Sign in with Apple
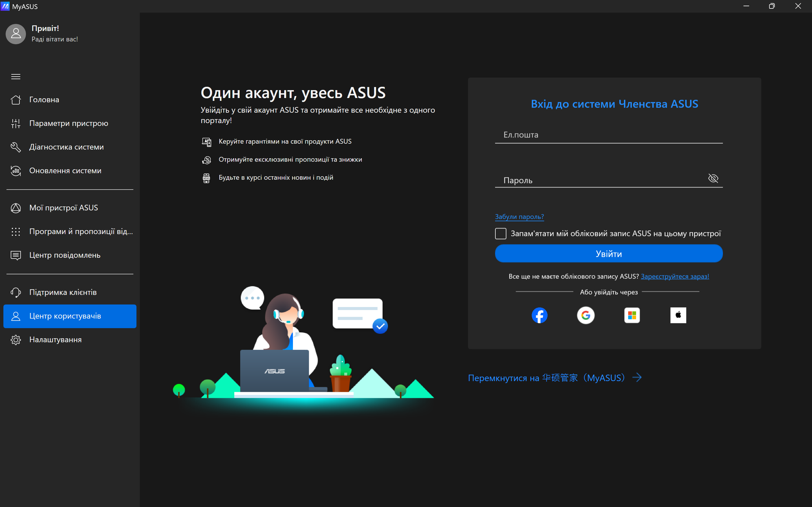This screenshot has height=507, width=812. [x=678, y=315]
